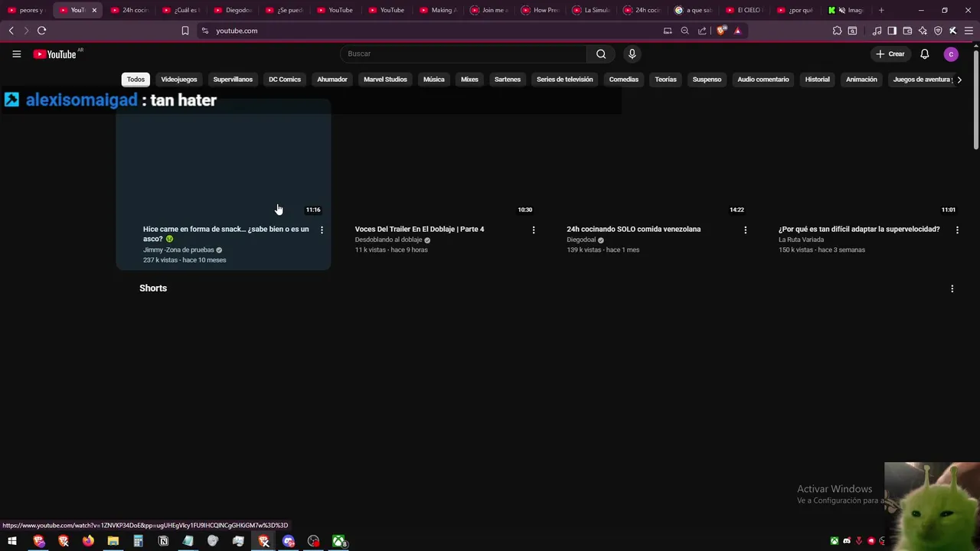This screenshot has height=551, width=980.
Task: Share page using share icon
Action: 702,31
